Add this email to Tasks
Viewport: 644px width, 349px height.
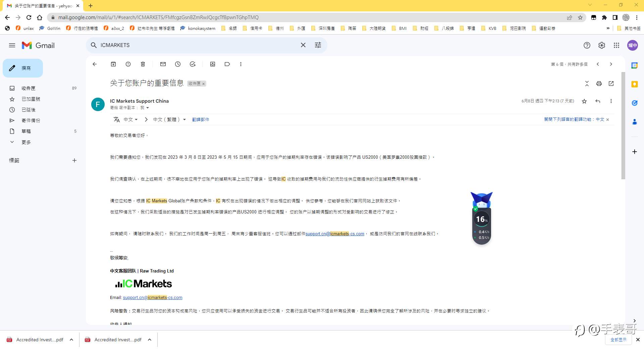tap(193, 64)
